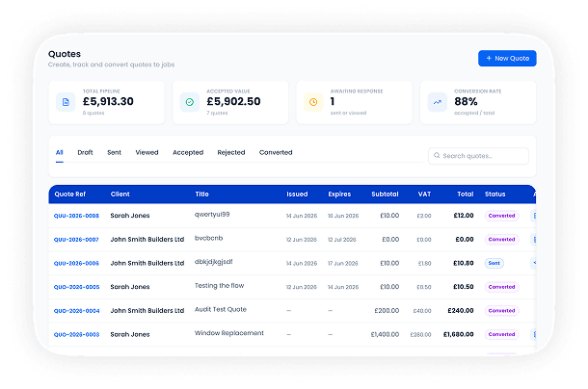Switch to the Sent tab
588x389 pixels.
pyautogui.click(x=114, y=152)
